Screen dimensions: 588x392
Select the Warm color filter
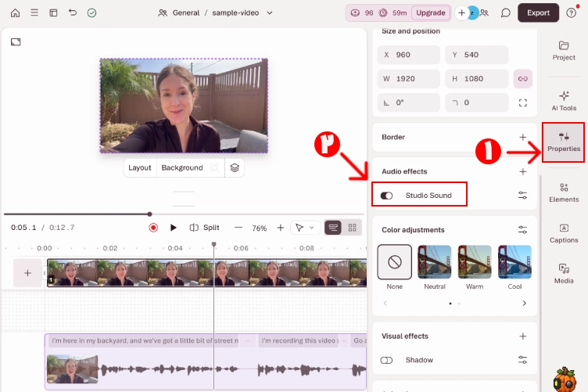pyautogui.click(x=475, y=262)
